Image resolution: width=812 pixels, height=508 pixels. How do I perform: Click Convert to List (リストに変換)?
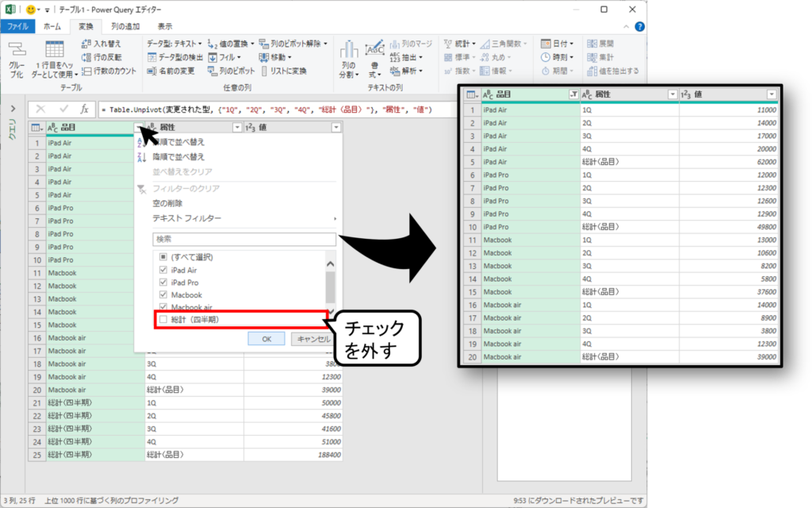(283, 71)
